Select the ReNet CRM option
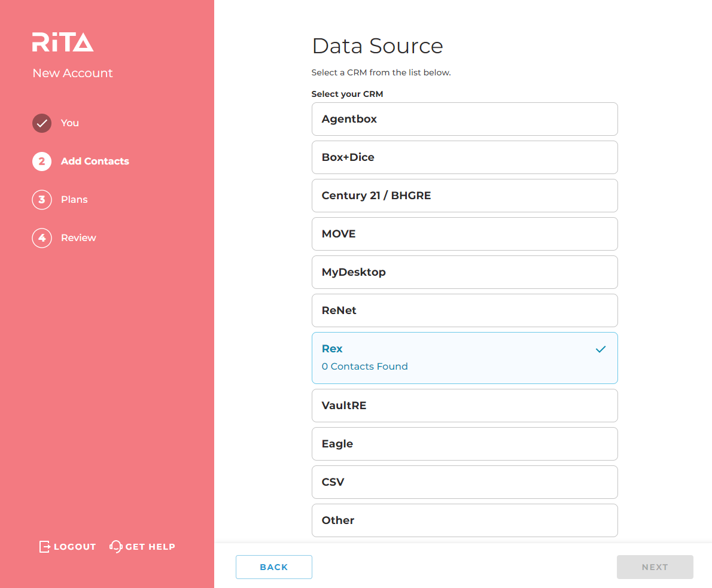This screenshot has width=712, height=588. click(x=464, y=310)
